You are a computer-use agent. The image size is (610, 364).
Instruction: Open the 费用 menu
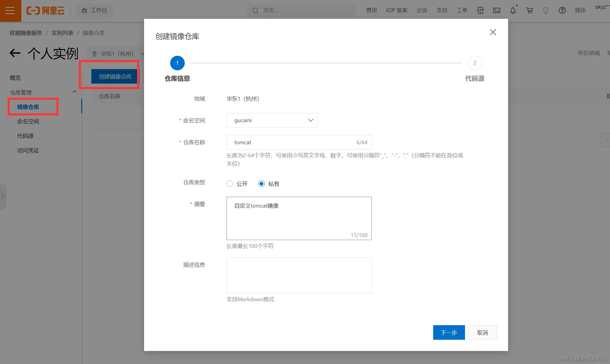point(371,10)
